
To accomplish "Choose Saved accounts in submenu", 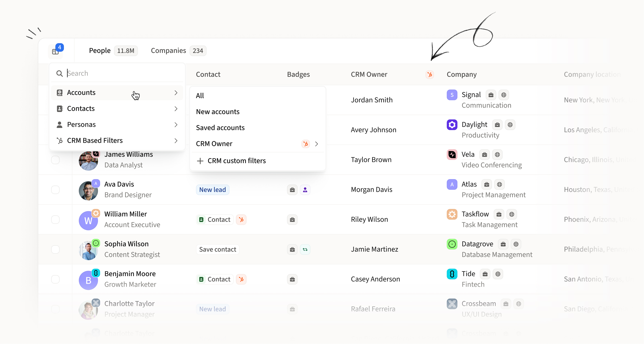I will tap(257, 128).
